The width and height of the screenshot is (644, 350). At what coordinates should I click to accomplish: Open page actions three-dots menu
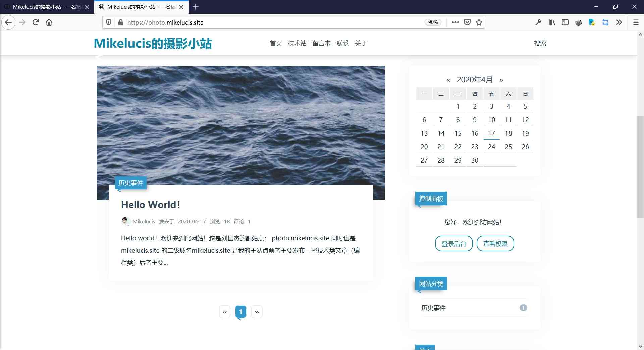tap(455, 23)
